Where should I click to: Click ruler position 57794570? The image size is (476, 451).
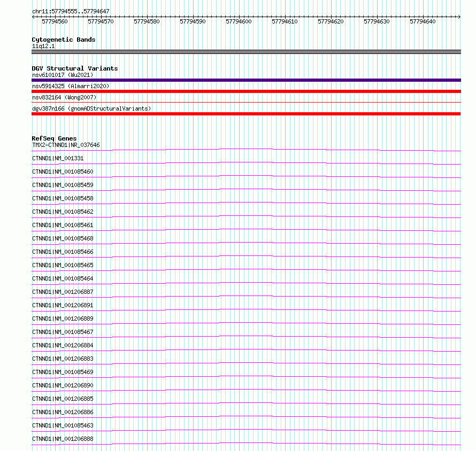[101, 21]
